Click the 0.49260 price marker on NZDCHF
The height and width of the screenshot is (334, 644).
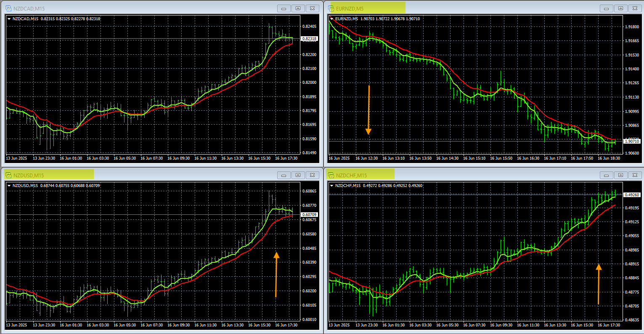[632, 195]
